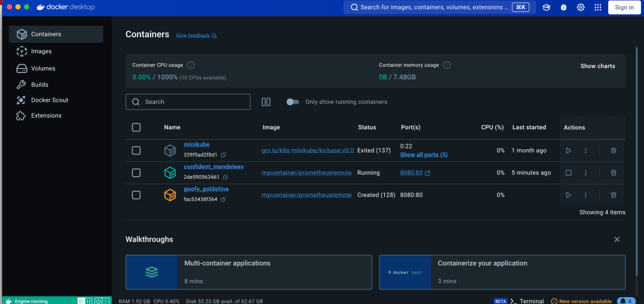
Task: Copy minikube container ID 339f5ad2f8d1
Action: pos(224,155)
